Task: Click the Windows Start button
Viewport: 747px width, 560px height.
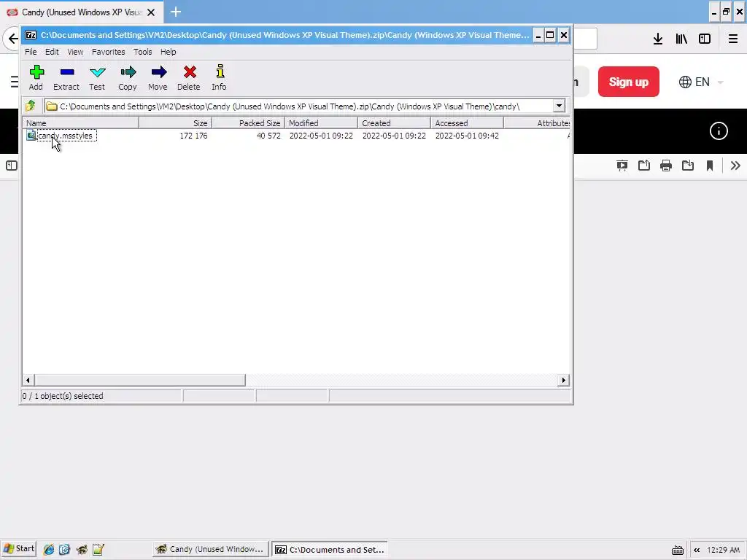Action: 18,549
